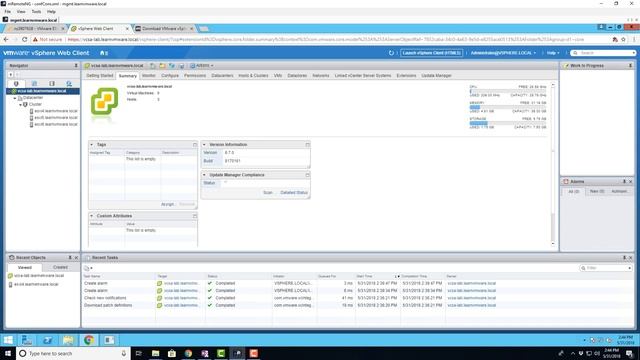Close the Alarms panel

[630, 182]
